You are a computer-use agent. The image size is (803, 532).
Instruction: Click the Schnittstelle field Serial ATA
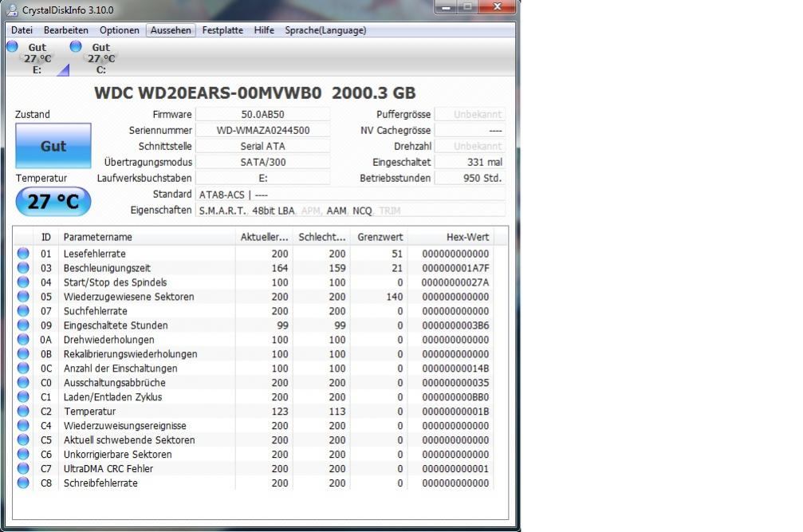coord(262,146)
